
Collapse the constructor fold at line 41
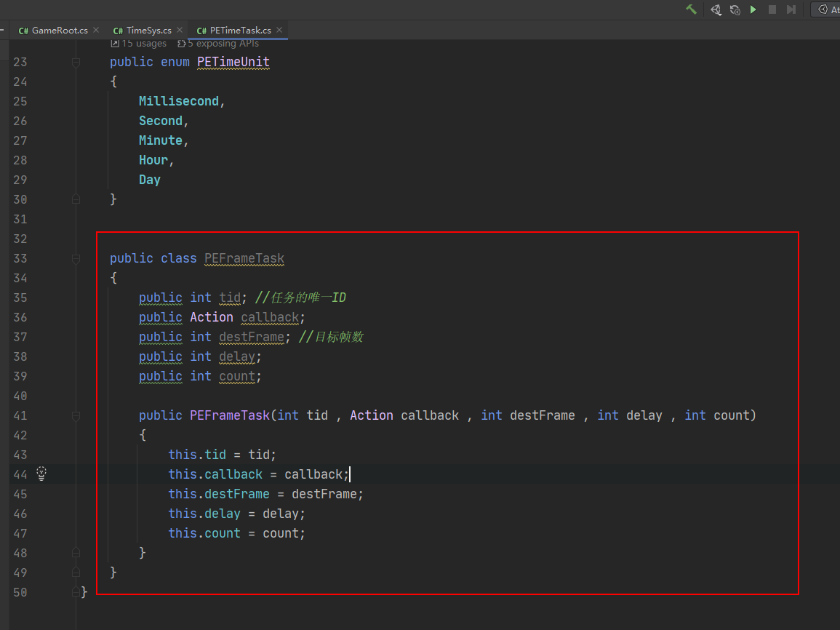pos(76,415)
